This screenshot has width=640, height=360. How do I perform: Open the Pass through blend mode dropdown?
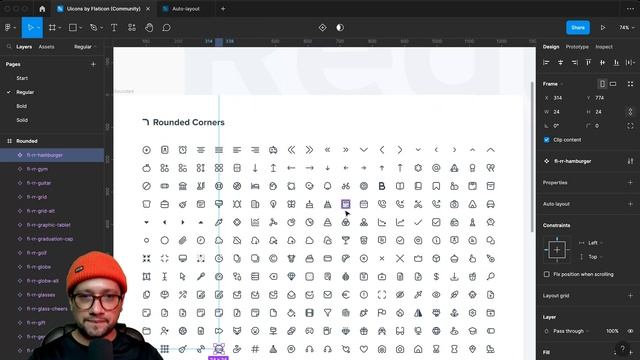(571, 331)
